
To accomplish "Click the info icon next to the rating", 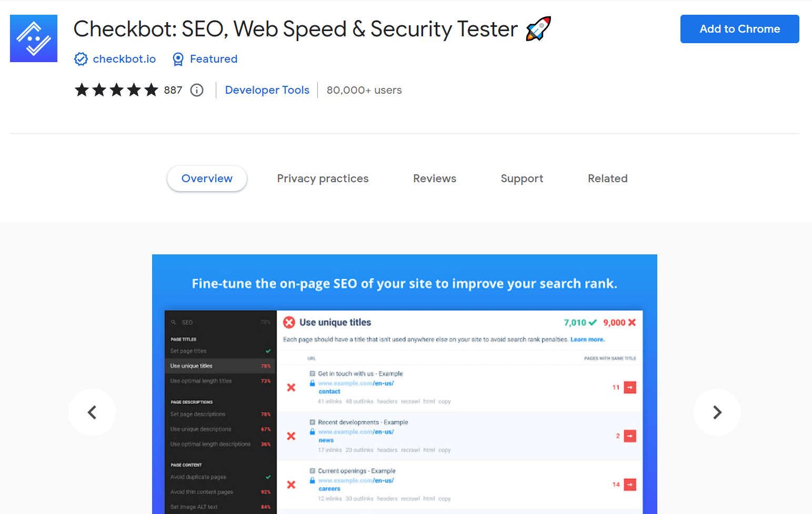I will pos(196,90).
